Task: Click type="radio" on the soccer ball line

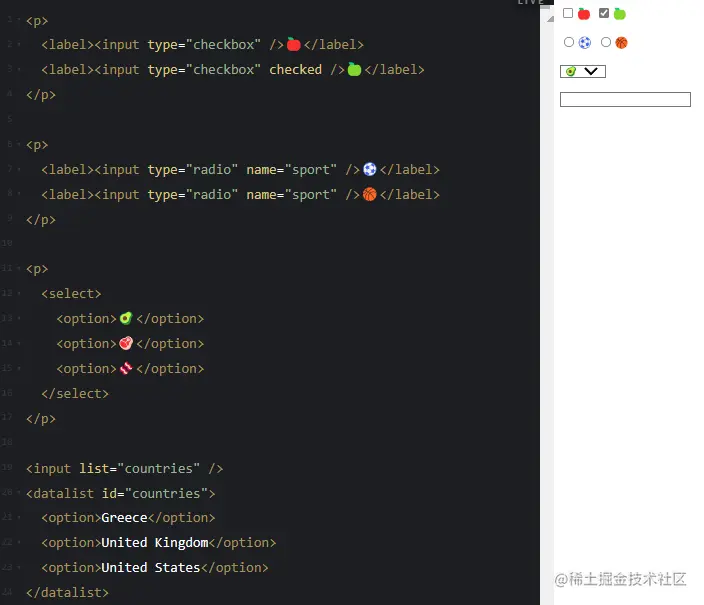Action: point(193,170)
